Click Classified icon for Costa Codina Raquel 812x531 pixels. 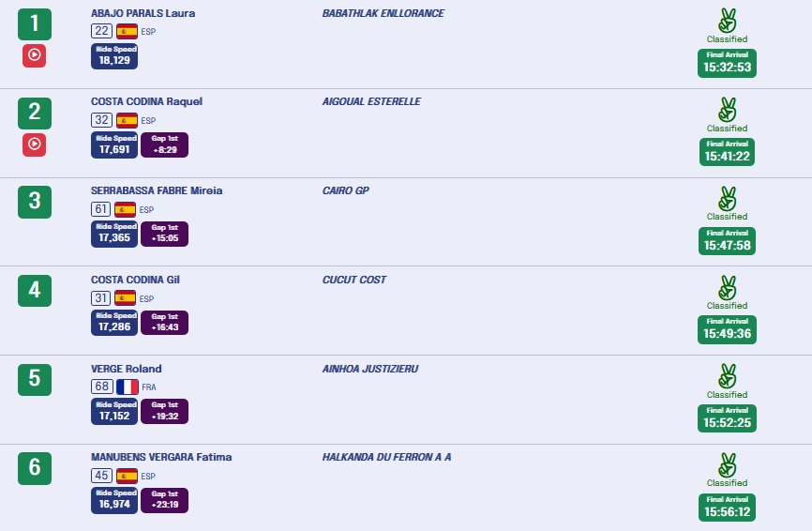tap(727, 109)
